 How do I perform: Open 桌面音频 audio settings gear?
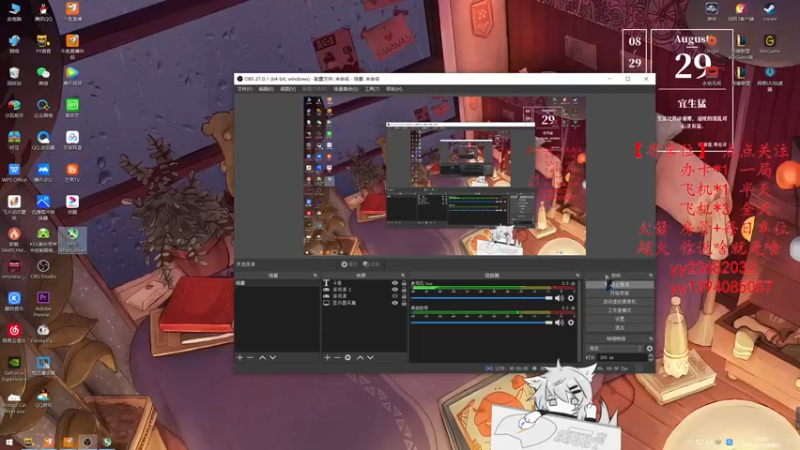click(571, 322)
